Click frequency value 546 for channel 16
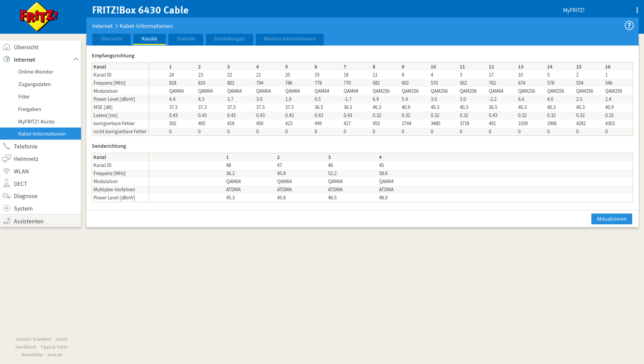Image resolution: width=644 pixels, height=364 pixels. tap(609, 83)
